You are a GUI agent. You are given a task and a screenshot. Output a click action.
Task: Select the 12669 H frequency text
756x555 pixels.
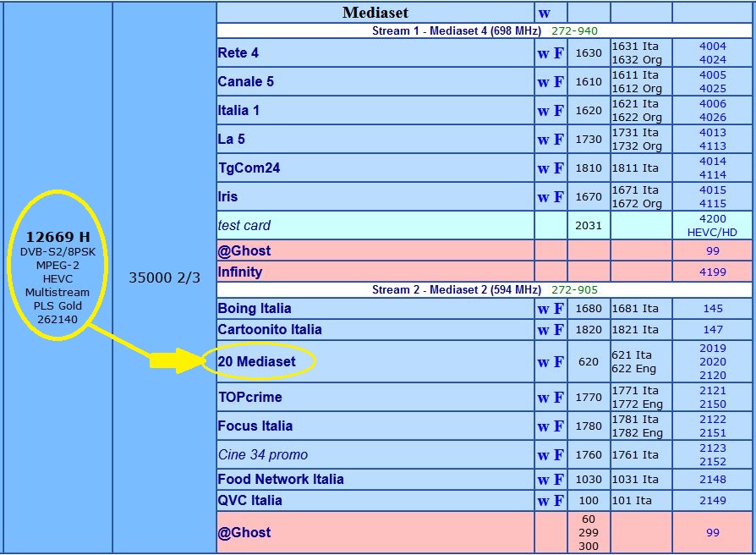pos(58,237)
